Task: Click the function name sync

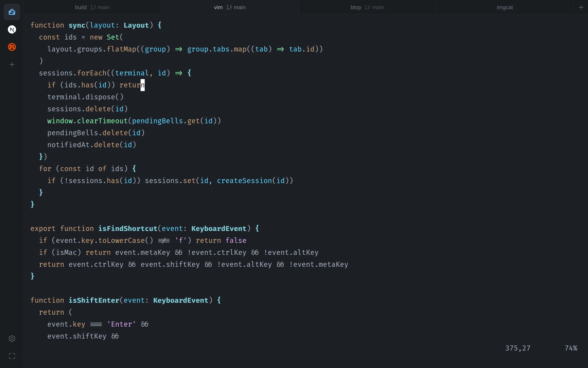Action: tap(77, 25)
